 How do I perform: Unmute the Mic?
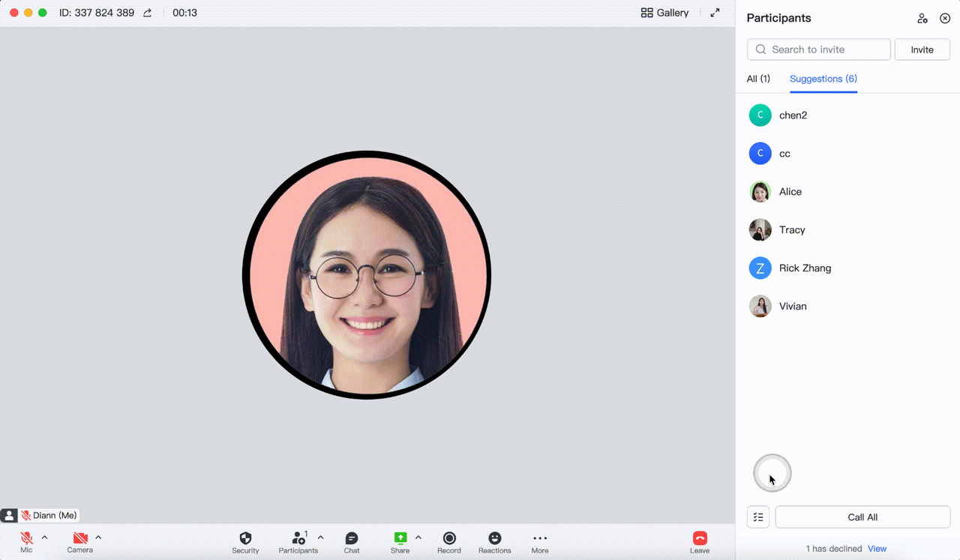coord(26,538)
